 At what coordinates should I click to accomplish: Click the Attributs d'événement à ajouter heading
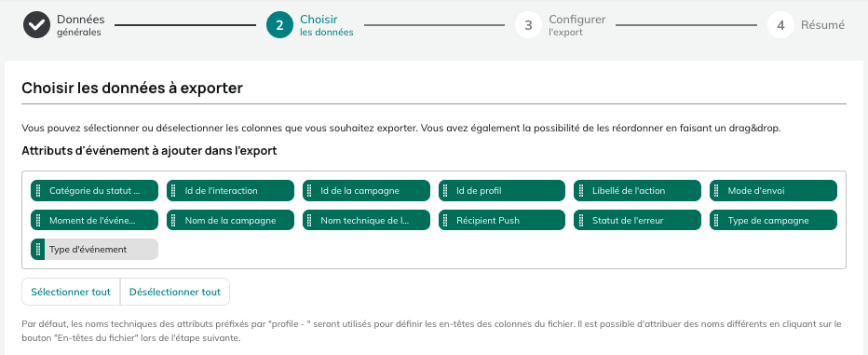point(149,151)
